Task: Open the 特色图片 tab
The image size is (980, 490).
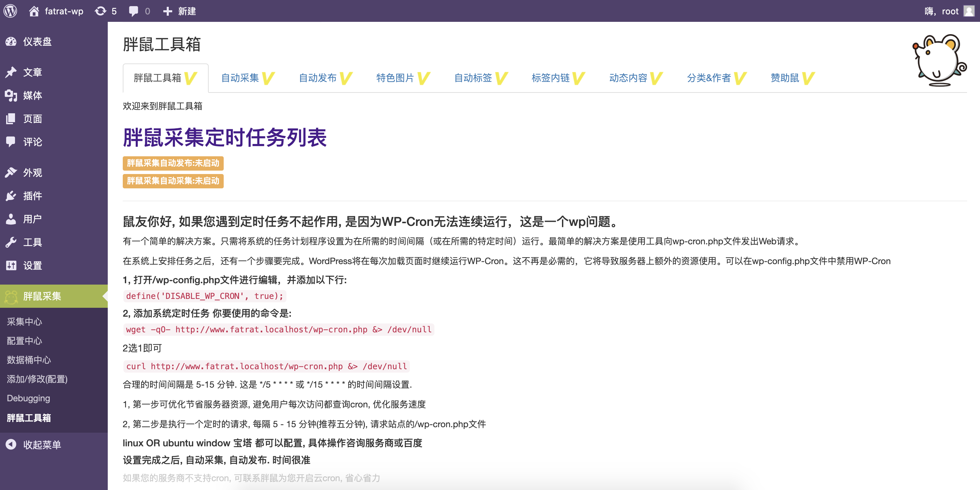Action: point(403,78)
